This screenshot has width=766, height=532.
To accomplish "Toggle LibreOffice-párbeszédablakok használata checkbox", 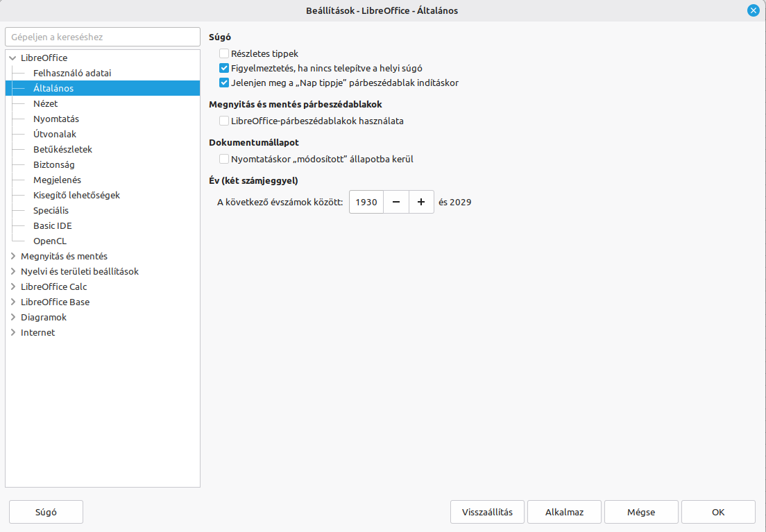I will [224, 121].
